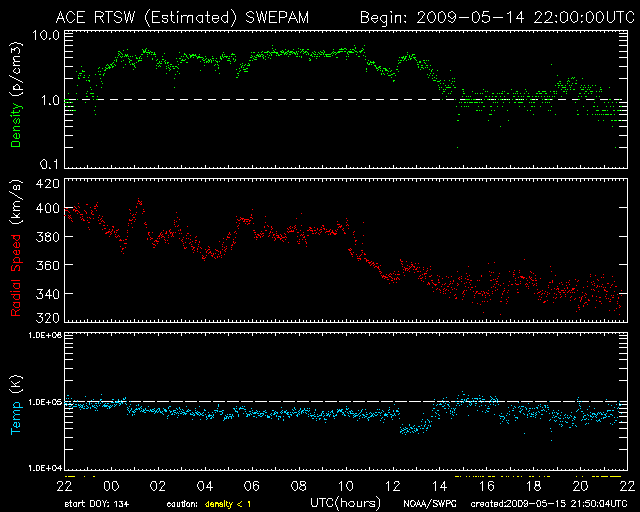640x512 pixels.
Task: Click the '00' hour label on time axis
Action: pyautogui.click(x=111, y=486)
